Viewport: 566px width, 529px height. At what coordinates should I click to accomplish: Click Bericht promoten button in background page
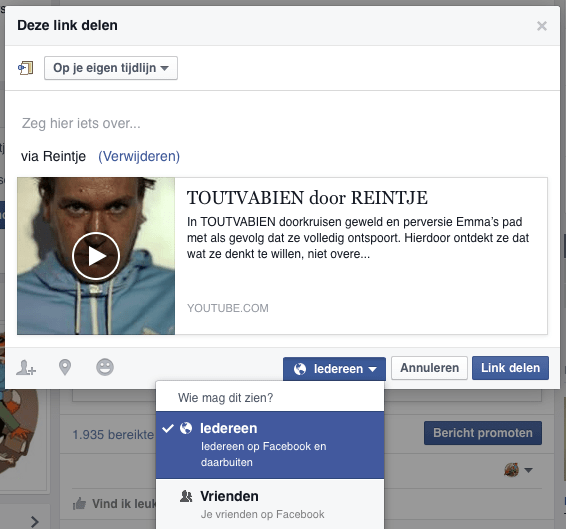tap(483, 433)
